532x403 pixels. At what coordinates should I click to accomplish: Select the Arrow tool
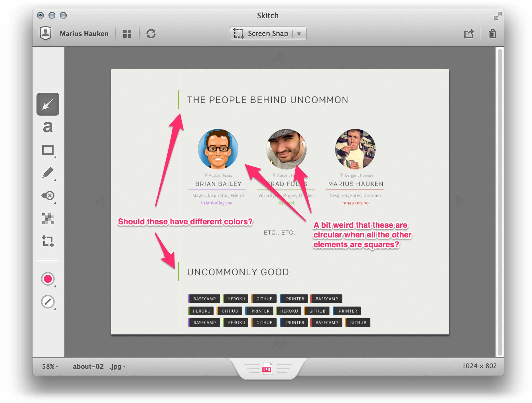pyautogui.click(x=48, y=104)
